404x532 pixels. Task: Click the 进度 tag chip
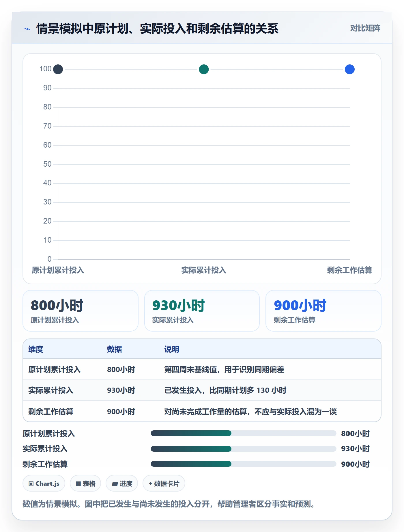pos(122,483)
